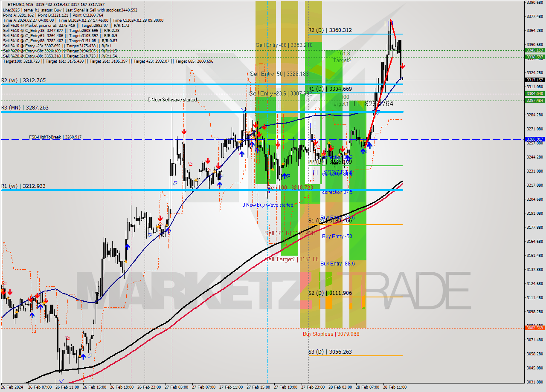Click '0 New Buy Wave started' annotation
Viewport: 546px width, 392px height.
(268, 205)
